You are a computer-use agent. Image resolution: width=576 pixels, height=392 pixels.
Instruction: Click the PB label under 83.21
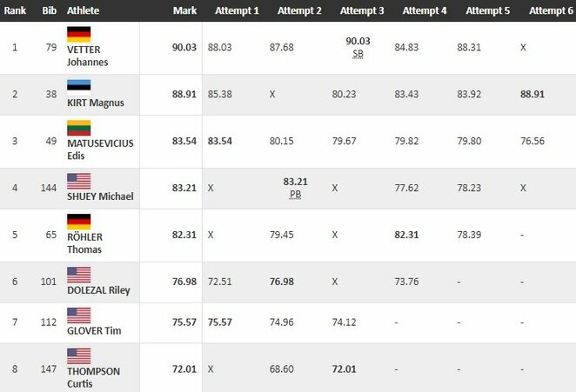[295, 195]
